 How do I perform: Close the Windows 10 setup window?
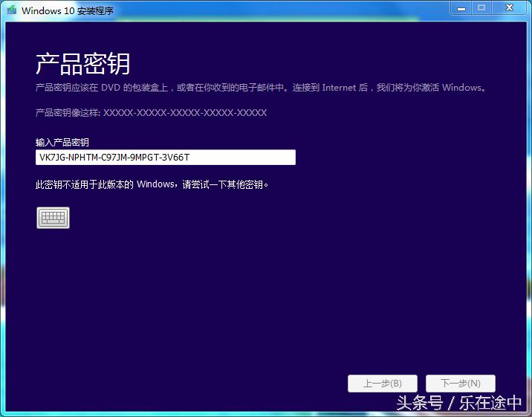click(509, 8)
